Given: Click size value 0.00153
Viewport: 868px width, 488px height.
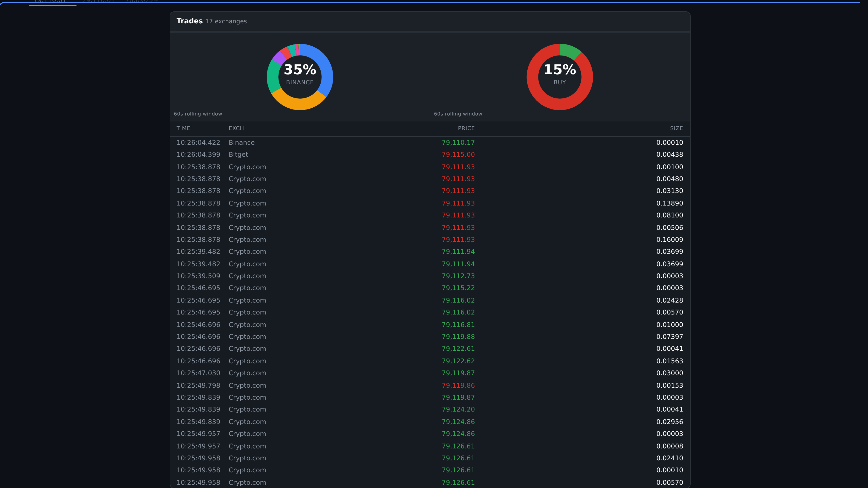Looking at the screenshot, I should coord(669,386).
